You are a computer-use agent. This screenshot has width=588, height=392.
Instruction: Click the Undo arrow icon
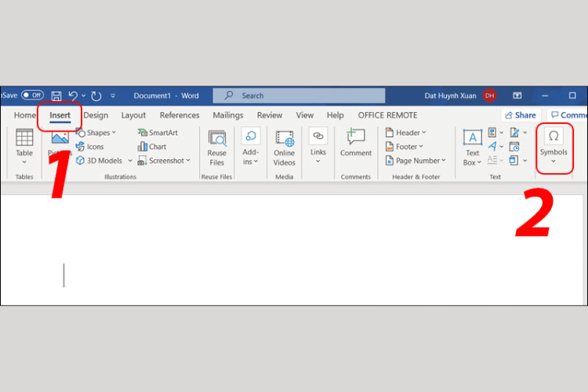(73, 96)
